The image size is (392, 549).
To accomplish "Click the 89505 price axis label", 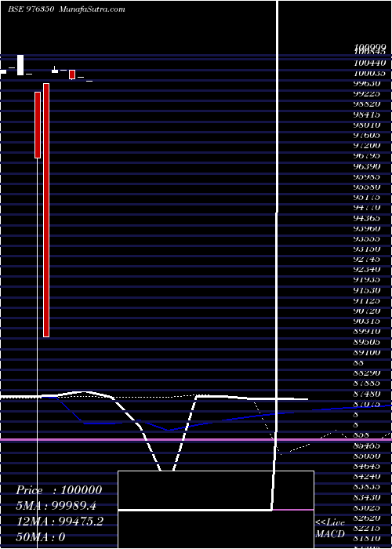I will (x=368, y=342).
